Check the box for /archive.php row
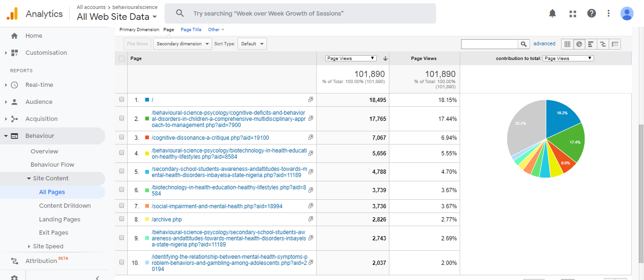 point(122,219)
